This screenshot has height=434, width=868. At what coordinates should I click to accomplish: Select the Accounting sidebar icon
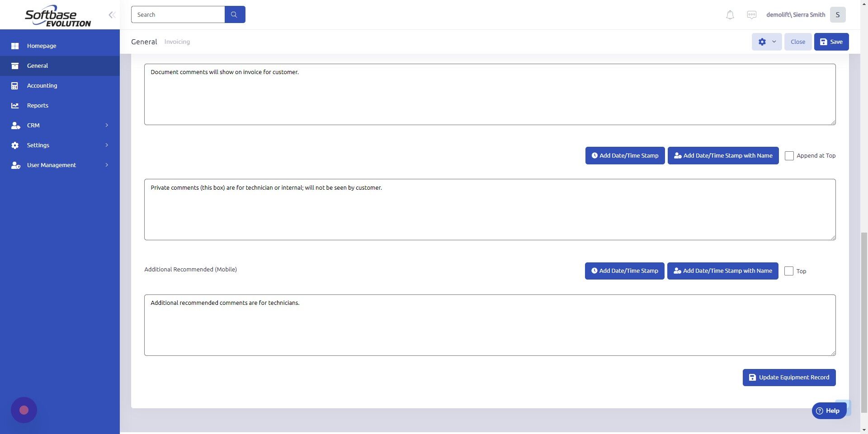pos(15,85)
